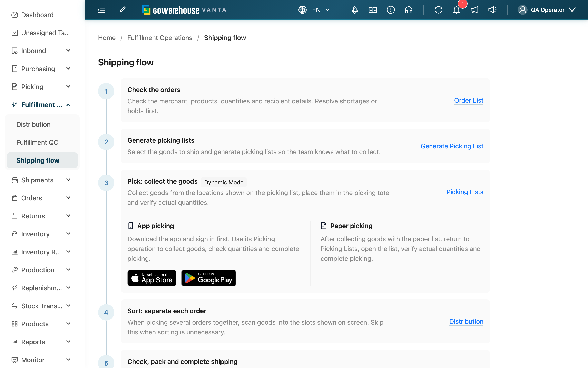Viewport: 588px width, 368px height.
Task: Open the Order List link
Action: click(469, 100)
